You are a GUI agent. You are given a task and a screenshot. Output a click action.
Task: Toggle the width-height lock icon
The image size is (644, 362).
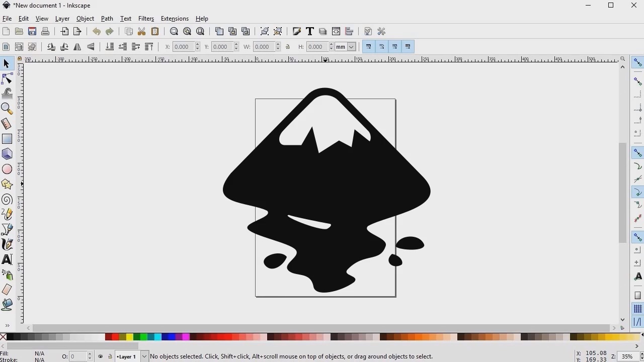(x=288, y=47)
